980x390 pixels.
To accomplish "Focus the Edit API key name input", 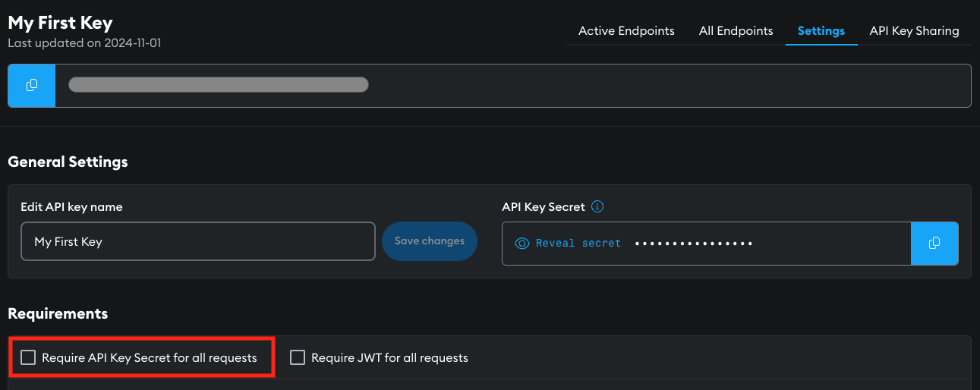I will coord(198,241).
